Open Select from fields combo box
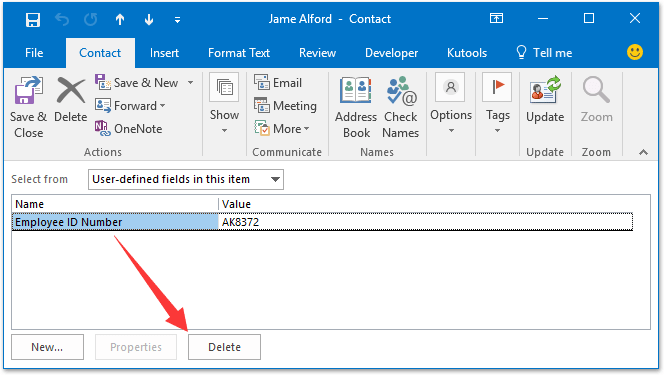The image size is (668, 378). pos(186,179)
